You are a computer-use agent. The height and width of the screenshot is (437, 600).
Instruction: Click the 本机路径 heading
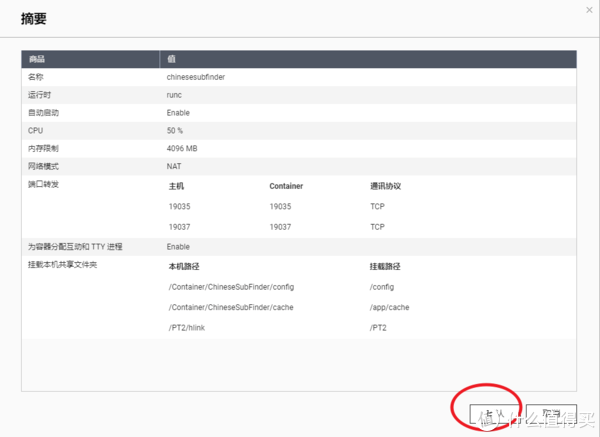(x=184, y=267)
